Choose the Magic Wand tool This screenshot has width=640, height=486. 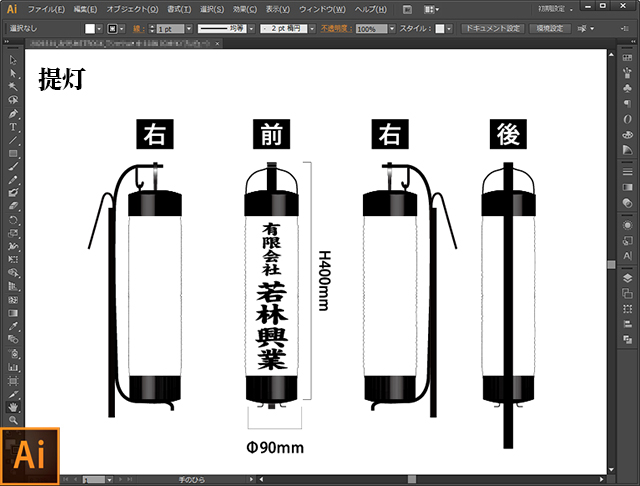click(x=13, y=87)
